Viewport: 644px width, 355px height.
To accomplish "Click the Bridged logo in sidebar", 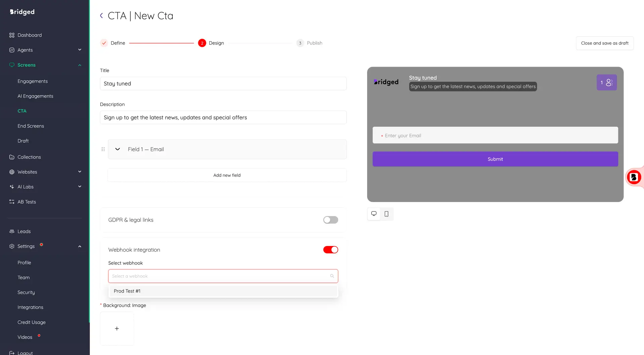I will pyautogui.click(x=22, y=12).
